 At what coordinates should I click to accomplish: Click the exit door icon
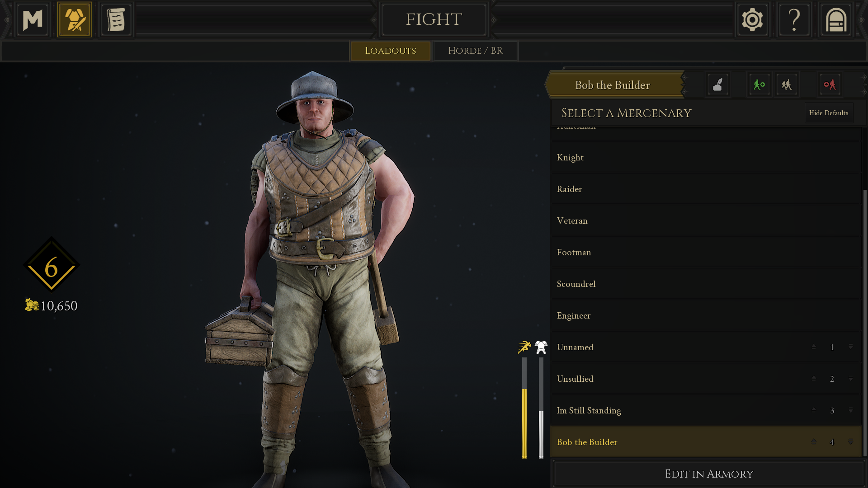click(x=836, y=20)
